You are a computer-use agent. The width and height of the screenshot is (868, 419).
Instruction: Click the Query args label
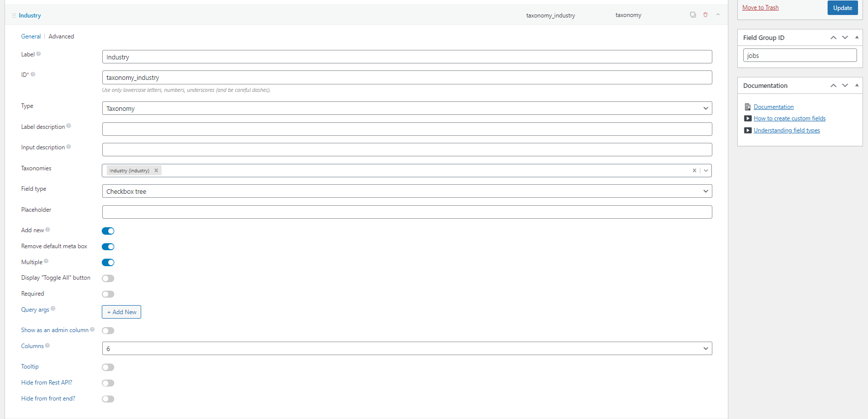point(35,310)
